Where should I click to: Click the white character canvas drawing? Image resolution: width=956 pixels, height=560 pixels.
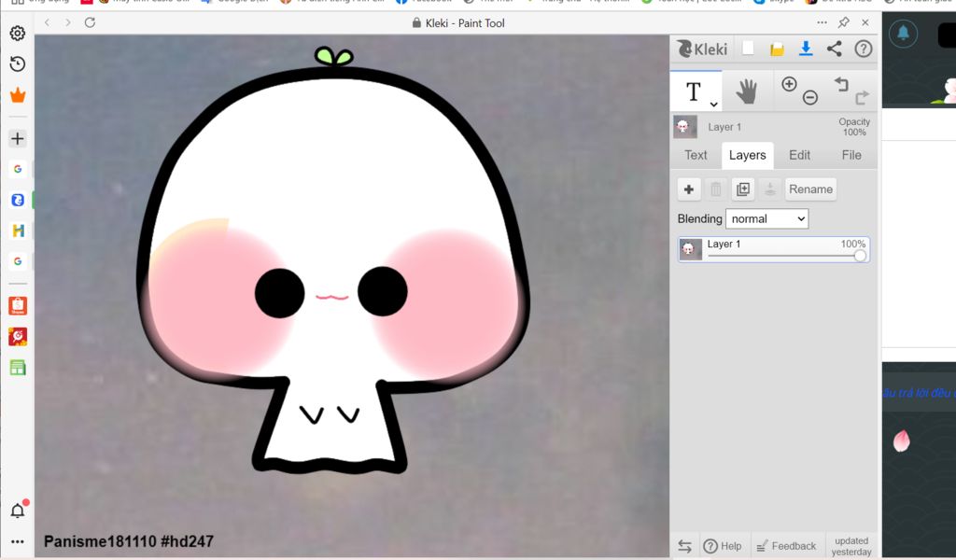coord(332,262)
